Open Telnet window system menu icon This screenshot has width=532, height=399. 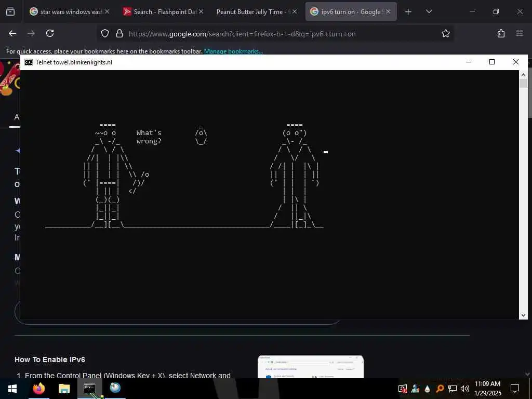pyautogui.click(x=29, y=62)
